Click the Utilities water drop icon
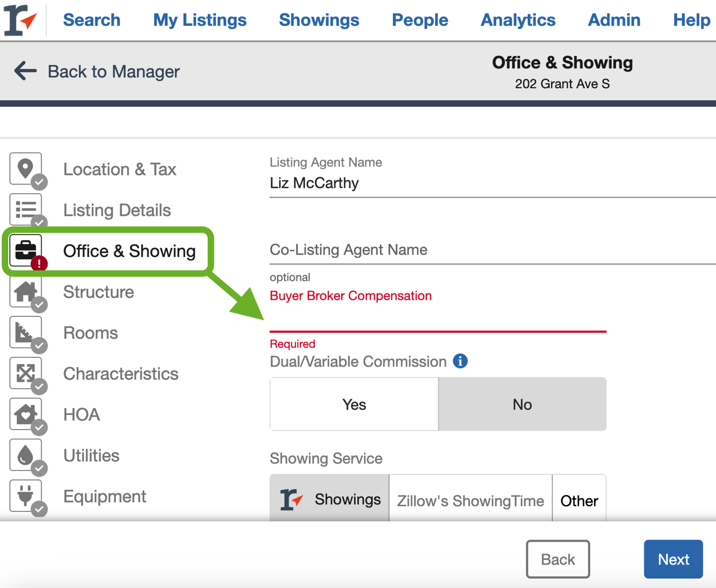 pos(26,455)
